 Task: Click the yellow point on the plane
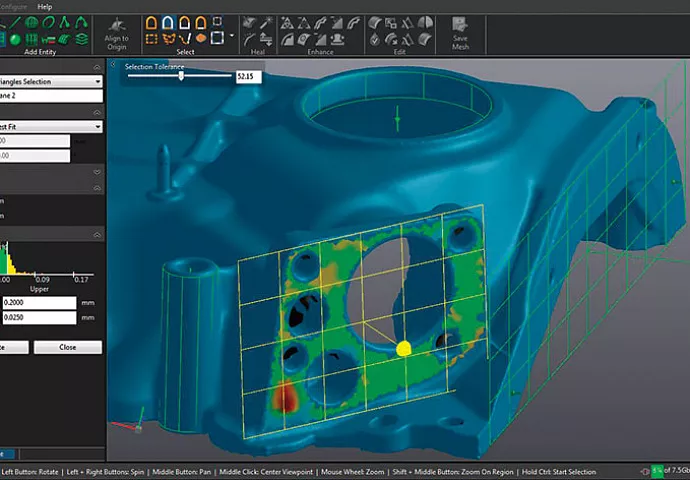click(404, 349)
